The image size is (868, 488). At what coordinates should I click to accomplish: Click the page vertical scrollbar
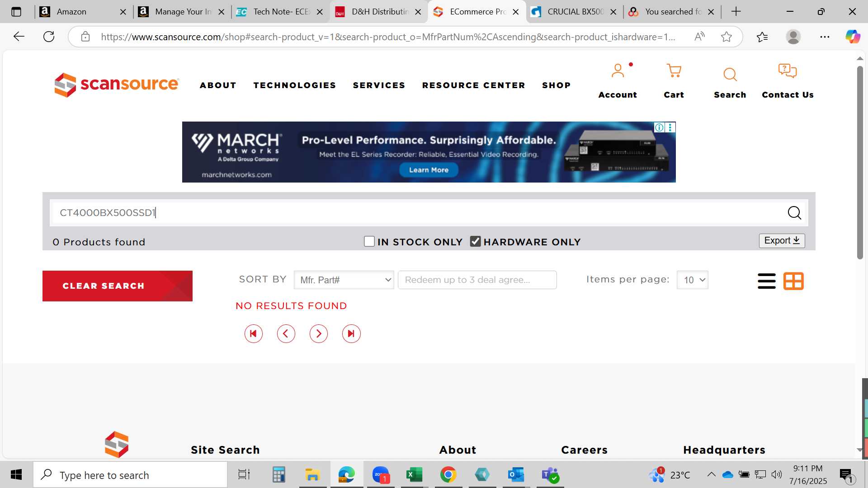coord(860,163)
